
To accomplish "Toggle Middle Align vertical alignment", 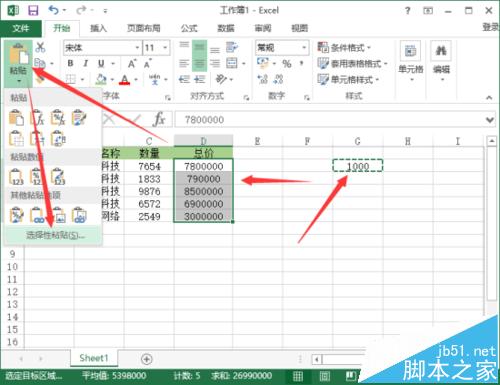I will (x=199, y=47).
